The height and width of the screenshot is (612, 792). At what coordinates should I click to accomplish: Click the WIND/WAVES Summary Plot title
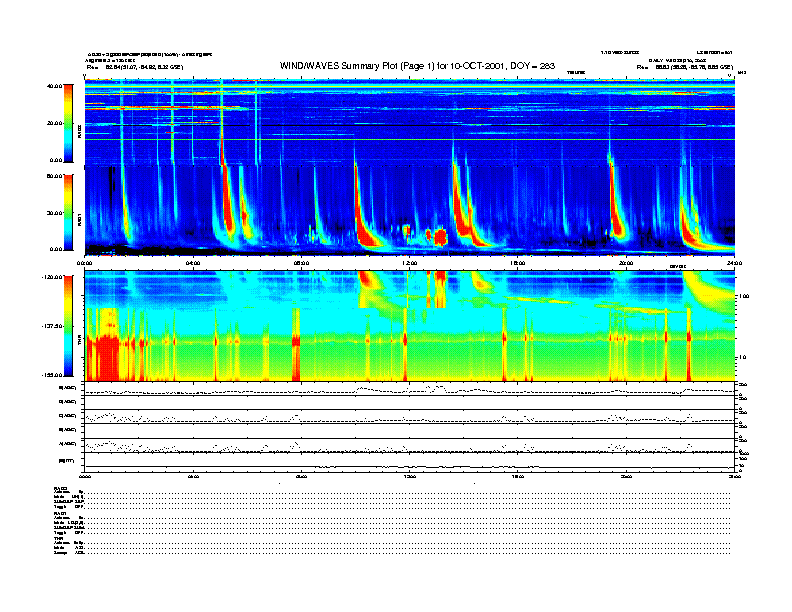coord(417,66)
